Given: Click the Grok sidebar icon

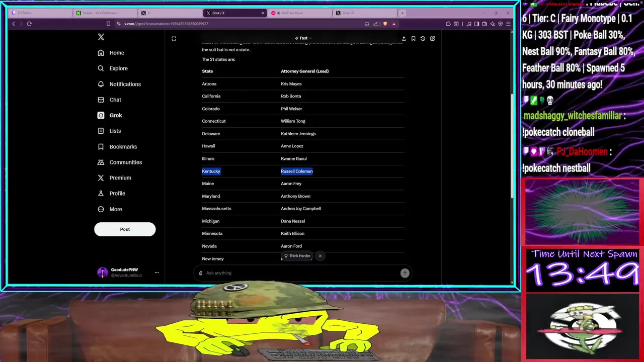Looking at the screenshot, I should tap(101, 115).
